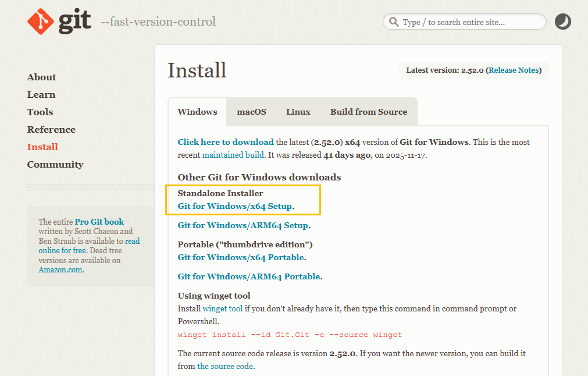Viewport: 588px width, 376px height.
Task: Click the git wordmark beside the logo
Action: (x=74, y=22)
